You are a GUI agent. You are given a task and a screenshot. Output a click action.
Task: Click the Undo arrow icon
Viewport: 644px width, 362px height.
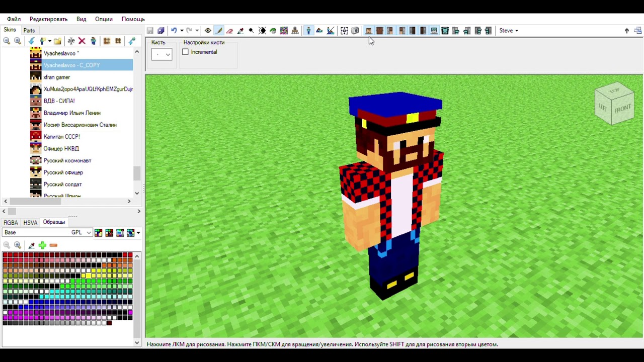click(x=174, y=31)
